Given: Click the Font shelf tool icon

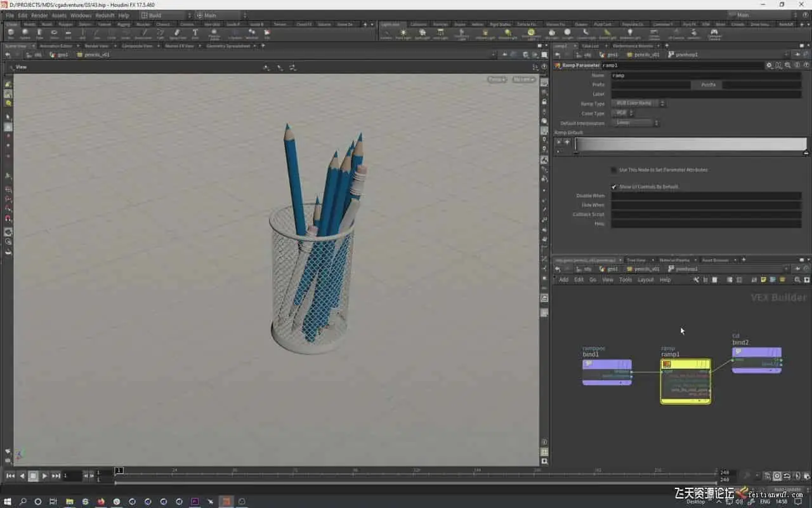Looking at the screenshot, I should coord(195,32).
